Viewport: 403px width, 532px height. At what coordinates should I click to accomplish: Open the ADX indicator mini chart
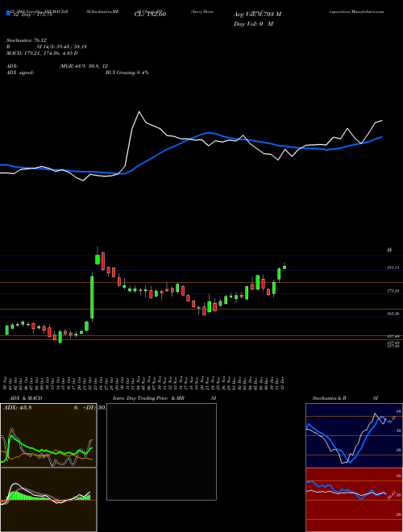pos(48,435)
